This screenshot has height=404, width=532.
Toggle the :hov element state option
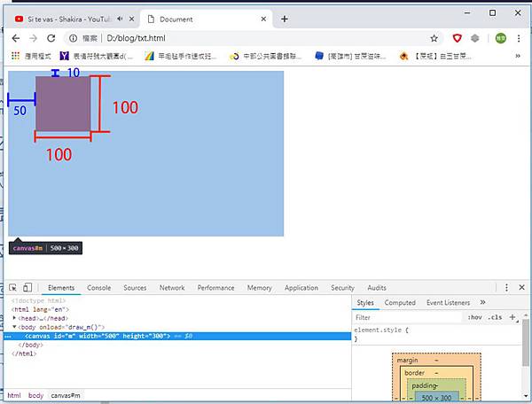[x=474, y=317]
